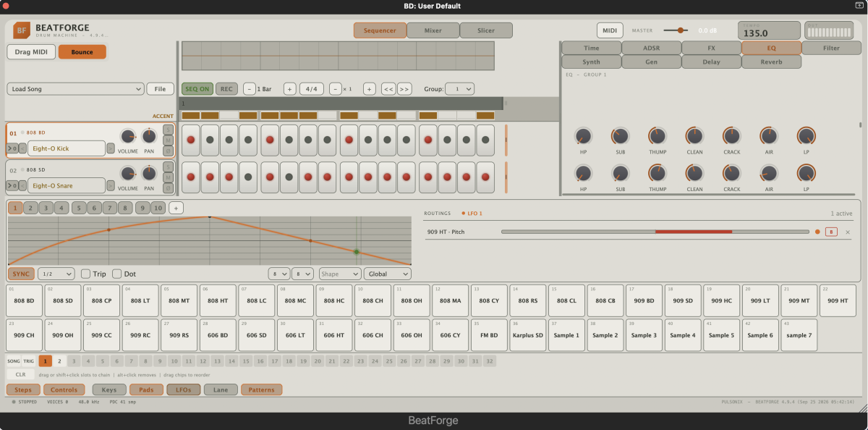Click the green LFO curve handle point

[x=356, y=252]
